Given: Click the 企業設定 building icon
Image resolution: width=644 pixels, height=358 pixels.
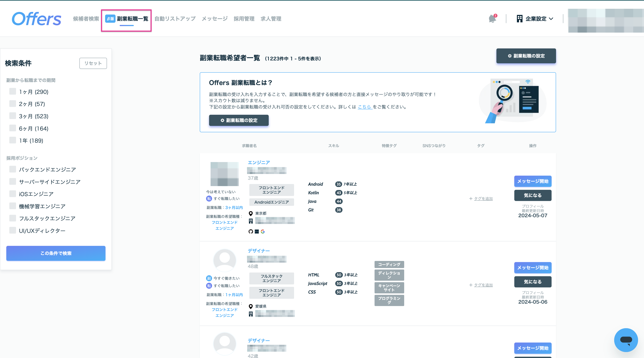Looking at the screenshot, I should pos(520,19).
